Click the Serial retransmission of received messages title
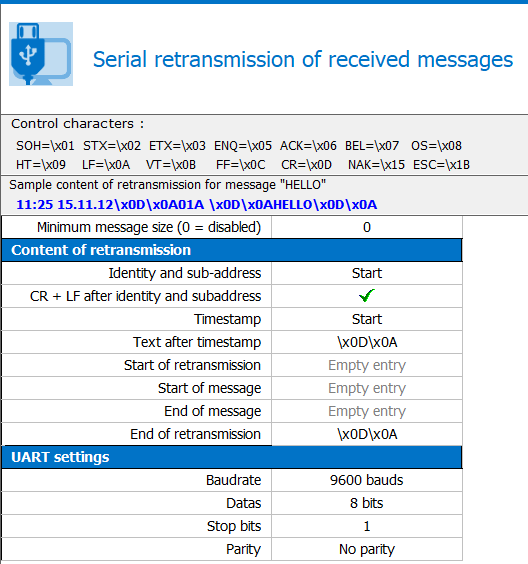This screenshot has height=564, width=528. click(x=303, y=59)
